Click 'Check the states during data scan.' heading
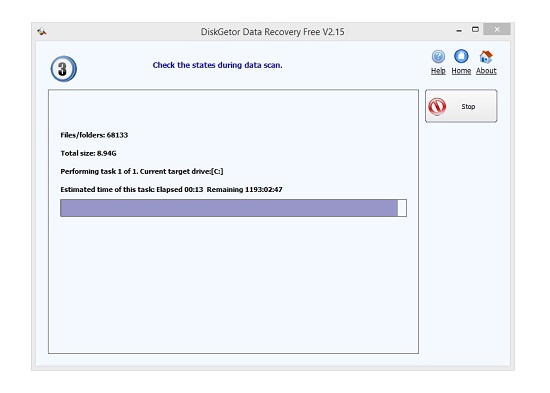Image resolution: width=550 pixels, height=393 pixels. coord(217,65)
